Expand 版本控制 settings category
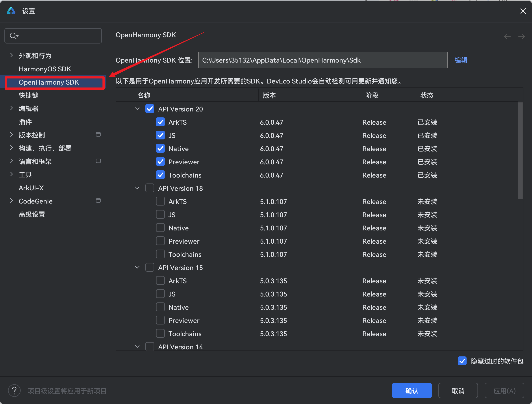The width and height of the screenshot is (532, 404). 11,135
